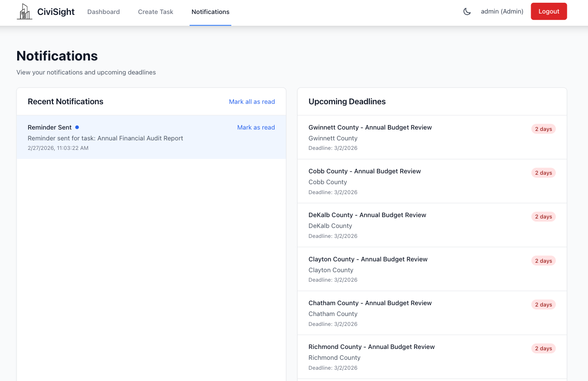The image size is (588, 381).
Task: Select the Notifications navigation link
Action: click(210, 12)
